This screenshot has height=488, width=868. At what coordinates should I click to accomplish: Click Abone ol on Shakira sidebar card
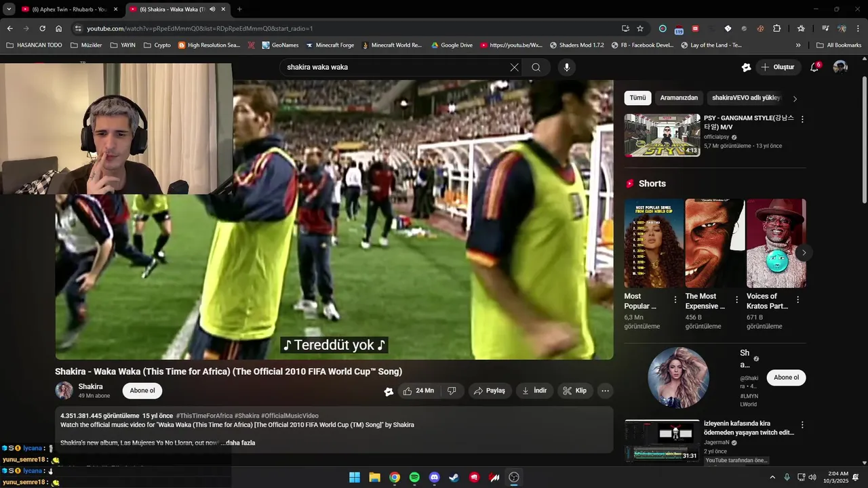(x=786, y=378)
